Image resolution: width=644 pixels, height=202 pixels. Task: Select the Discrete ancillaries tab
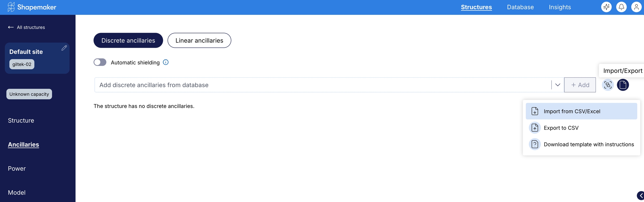click(x=128, y=41)
